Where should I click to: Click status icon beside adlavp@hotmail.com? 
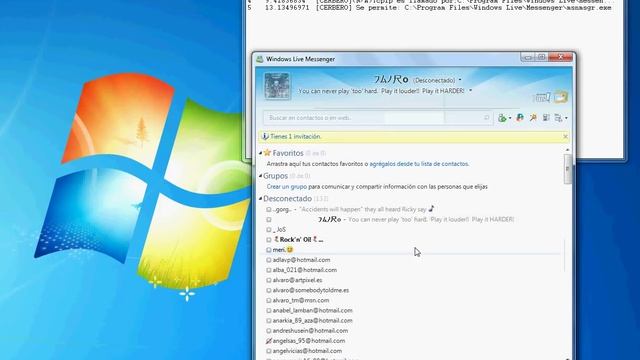pos(269,260)
